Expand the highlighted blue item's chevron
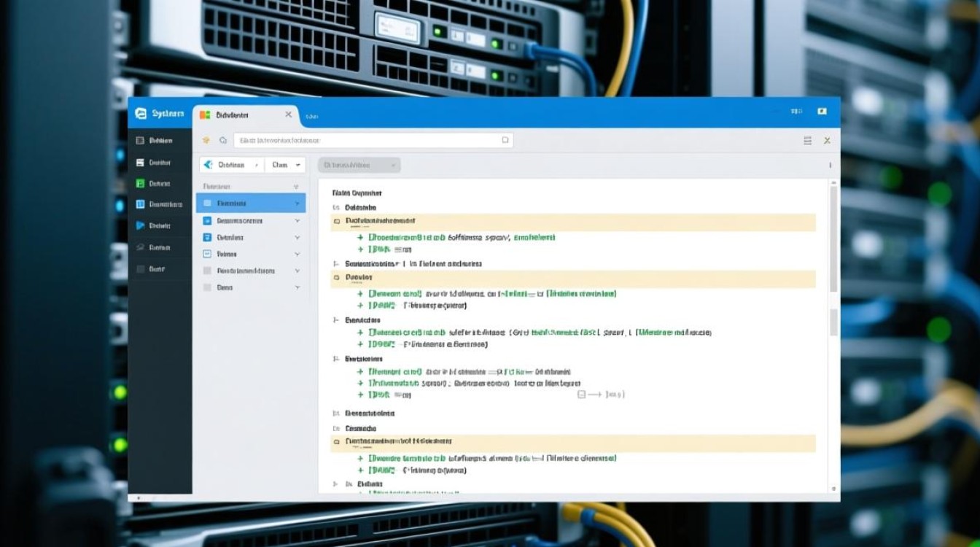This screenshot has height=547, width=980. pyautogui.click(x=297, y=203)
